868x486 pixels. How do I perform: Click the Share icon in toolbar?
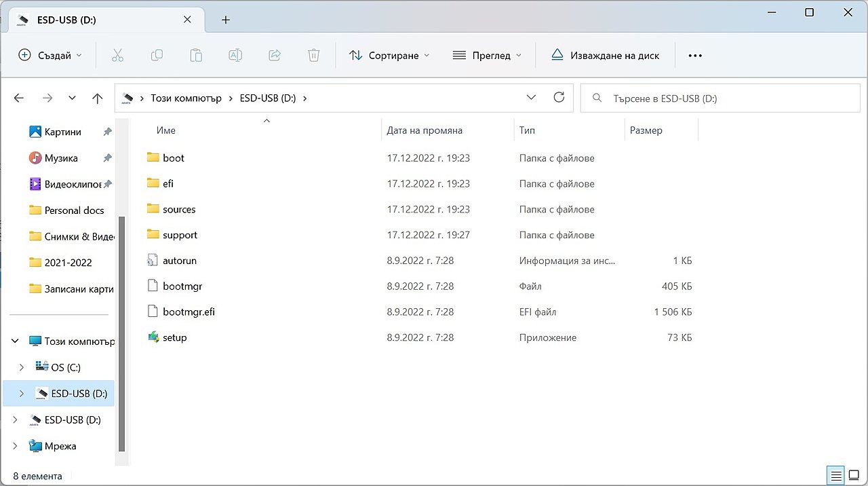coord(275,56)
